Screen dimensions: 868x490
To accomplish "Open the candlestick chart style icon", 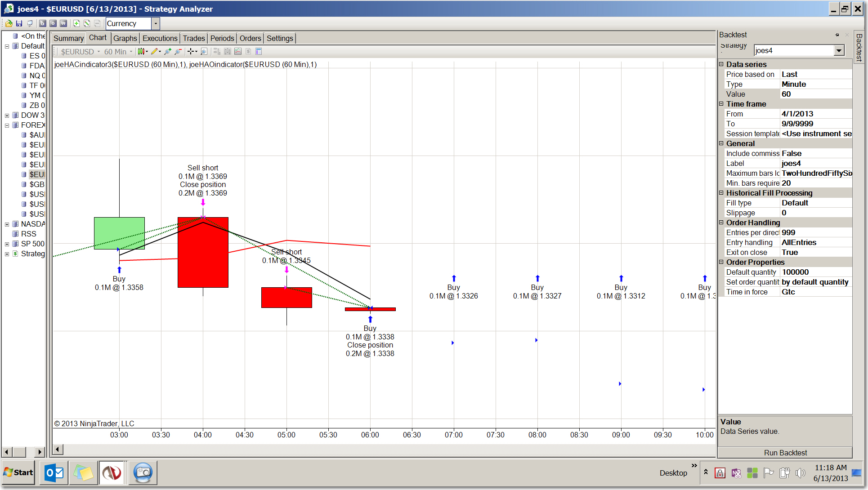I will [x=141, y=52].
